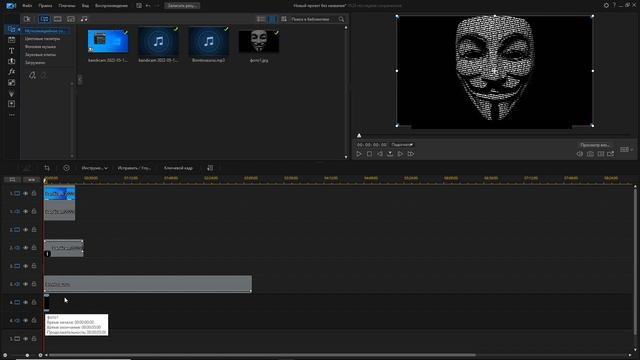Toggle visibility eye of video track 1
This screenshot has height=360, width=640.
tap(26, 193)
